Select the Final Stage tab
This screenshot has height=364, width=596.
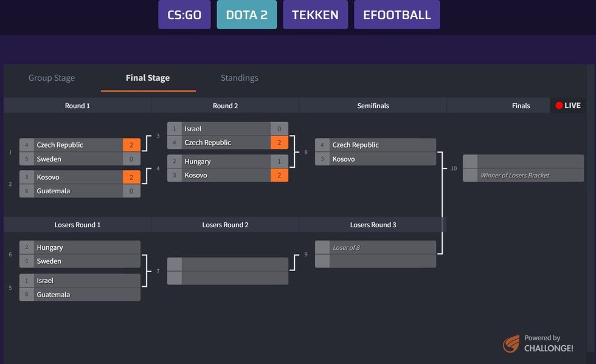tap(148, 78)
